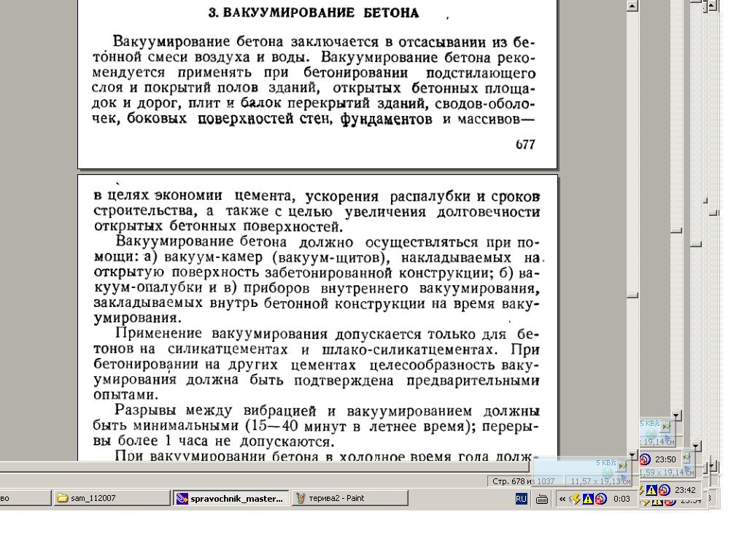This screenshot has height=560, width=747.
Task: Click the 23:50 clock readout
Action: point(665,459)
